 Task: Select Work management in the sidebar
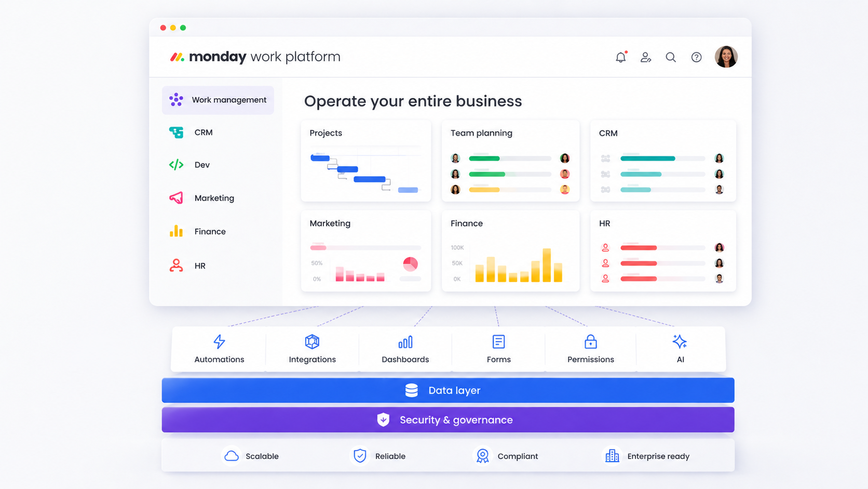click(218, 100)
